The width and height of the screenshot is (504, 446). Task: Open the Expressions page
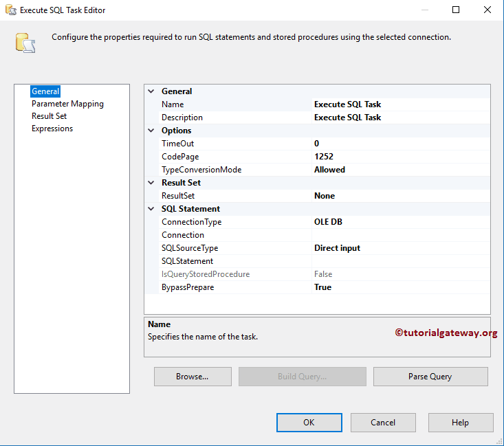coord(52,129)
